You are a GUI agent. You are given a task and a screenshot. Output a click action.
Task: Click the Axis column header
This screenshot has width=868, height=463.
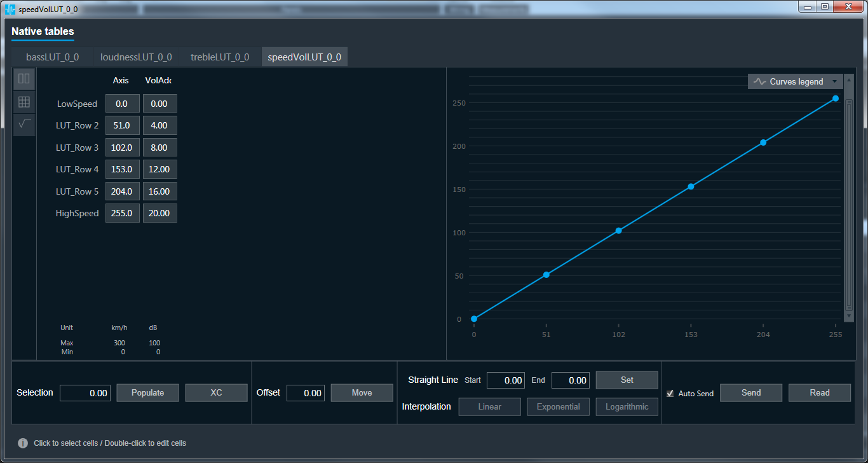(121, 80)
